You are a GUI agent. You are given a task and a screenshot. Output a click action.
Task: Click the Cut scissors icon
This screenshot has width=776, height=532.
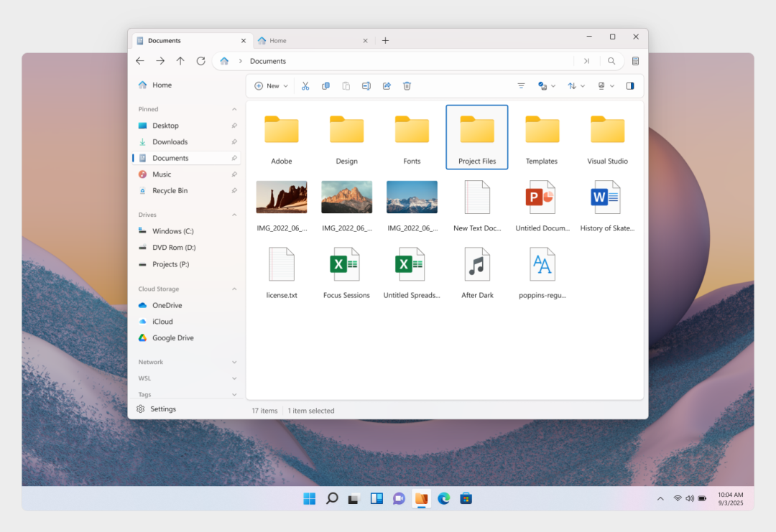305,86
